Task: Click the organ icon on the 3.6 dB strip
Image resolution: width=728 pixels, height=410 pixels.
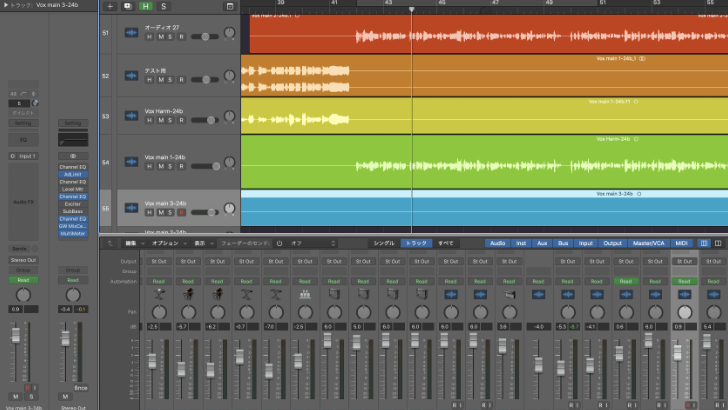Action: [x=509, y=294]
